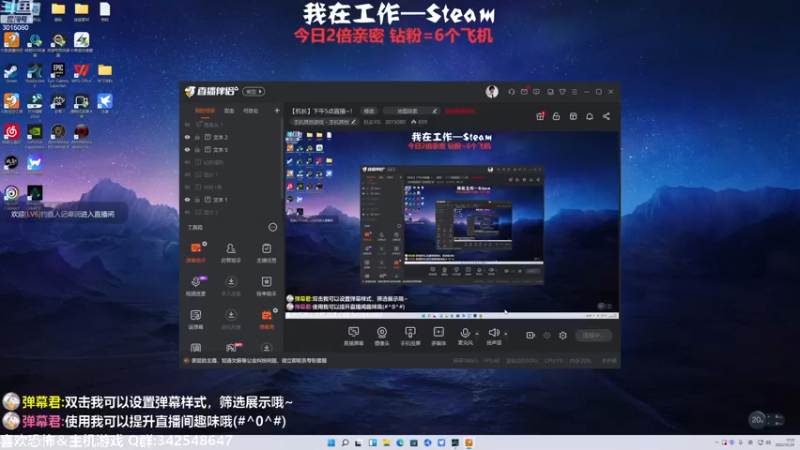Viewport: 800px width, 450px height.
Task: Open Epic Games Launcher desktop icon
Action: [58, 73]
